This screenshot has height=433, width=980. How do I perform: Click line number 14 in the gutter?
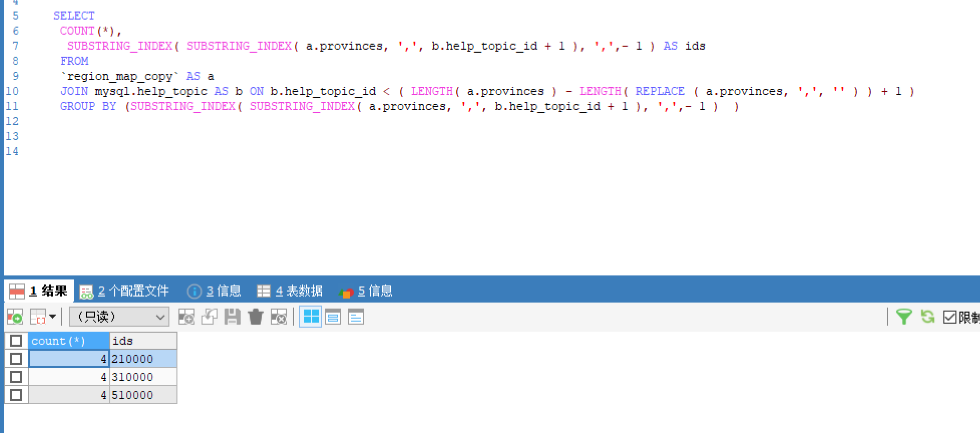click(12, 152)
